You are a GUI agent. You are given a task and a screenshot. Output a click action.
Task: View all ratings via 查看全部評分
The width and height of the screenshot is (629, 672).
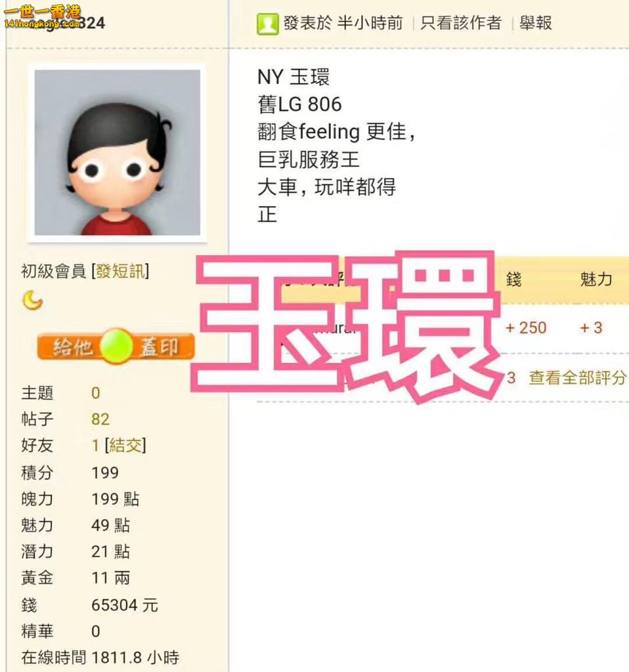pyautogui.click(x=577, y=378)
